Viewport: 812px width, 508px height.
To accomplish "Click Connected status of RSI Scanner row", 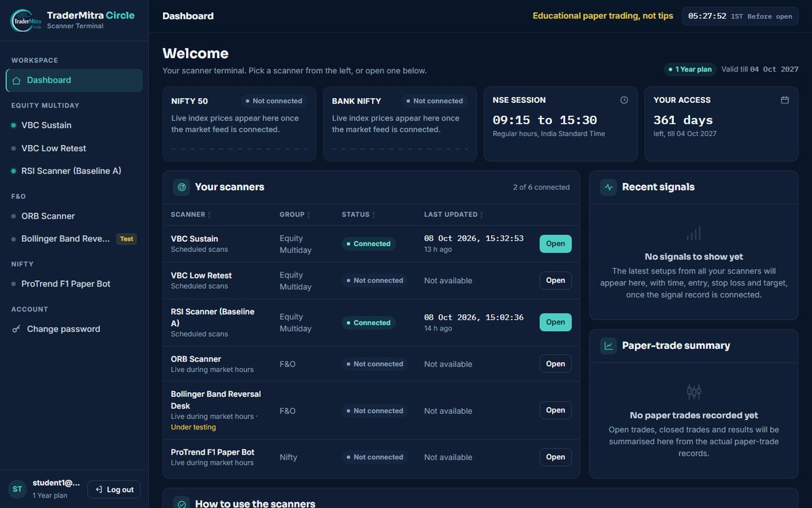I will point(368,323).
